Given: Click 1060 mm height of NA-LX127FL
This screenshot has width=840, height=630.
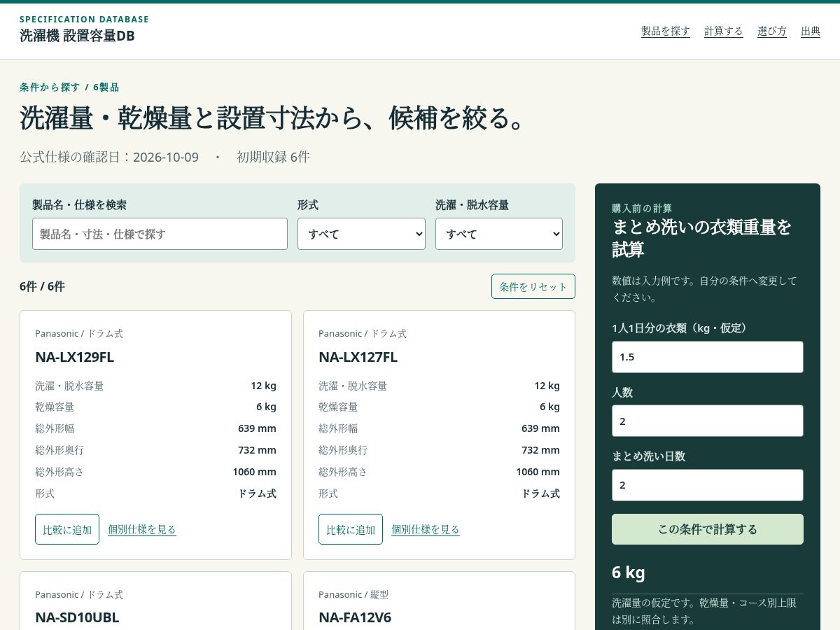Looking at the screenshot, I should 538,472.
